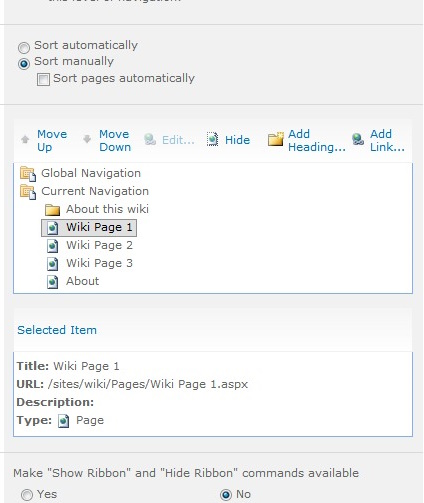Click the Hide link in toolbar
Screen dimensions: 424x503
(237, 140)
